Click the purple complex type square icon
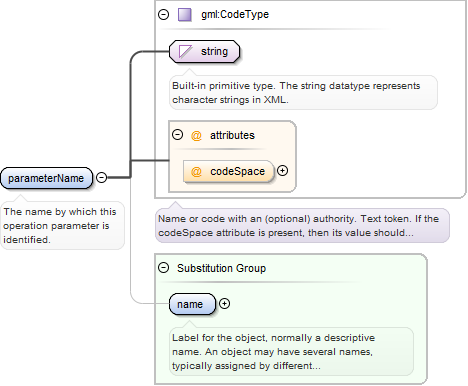Screen dimensions: 468x386 click(185, 15)
